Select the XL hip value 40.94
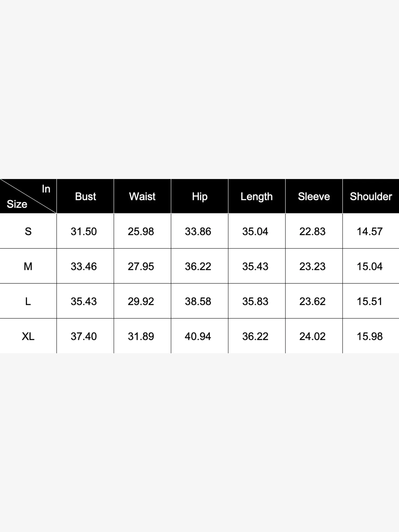The width and height of the screenshot is (399, 532). pos(198,336)
